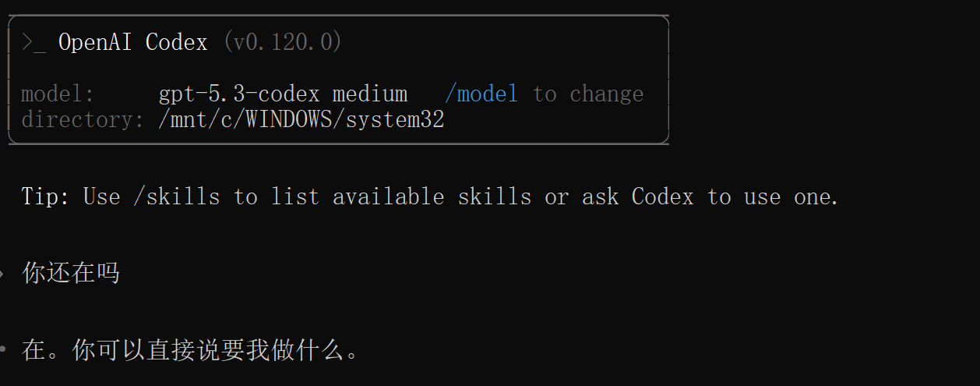The image size is (980, 386).
Task: Click the /mnt/c/WINDOWS/system32 directory path
Action: 301,119
